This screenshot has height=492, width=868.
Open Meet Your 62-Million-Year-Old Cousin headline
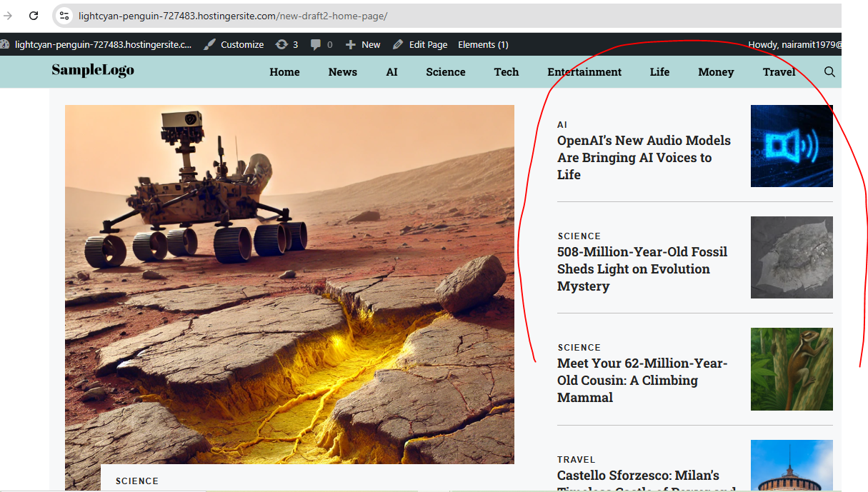642,381
